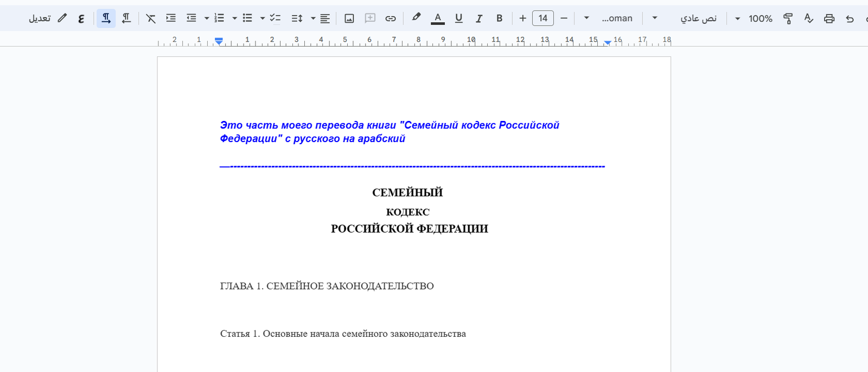Open the highlight color picker
Screen dimensions: 868x372
point(416,18)
